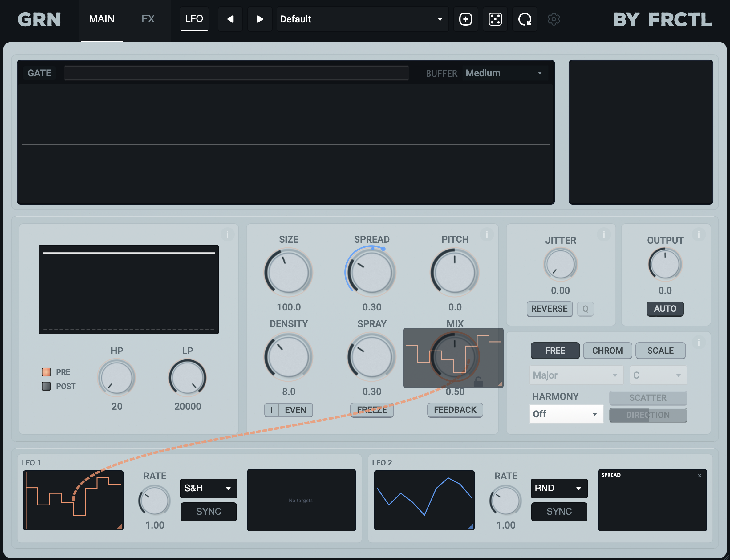Enable the PRE filter checkbox
The image size is (730, 560).
coord(46,372)
